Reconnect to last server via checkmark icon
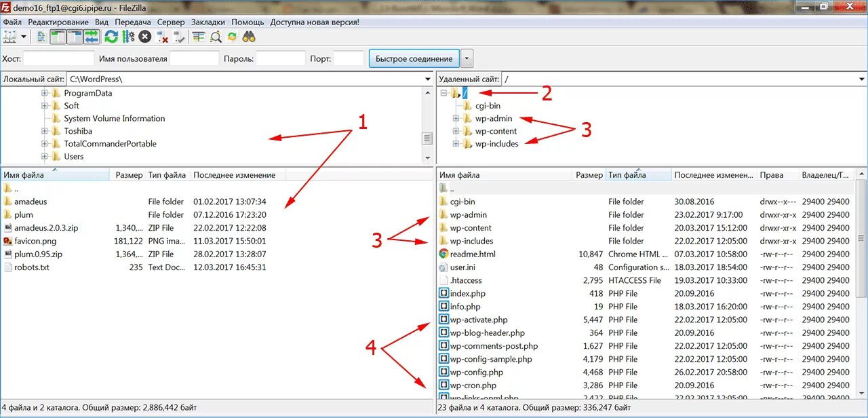Viewport: 868px width, 418px height. (x=179, y=37)
